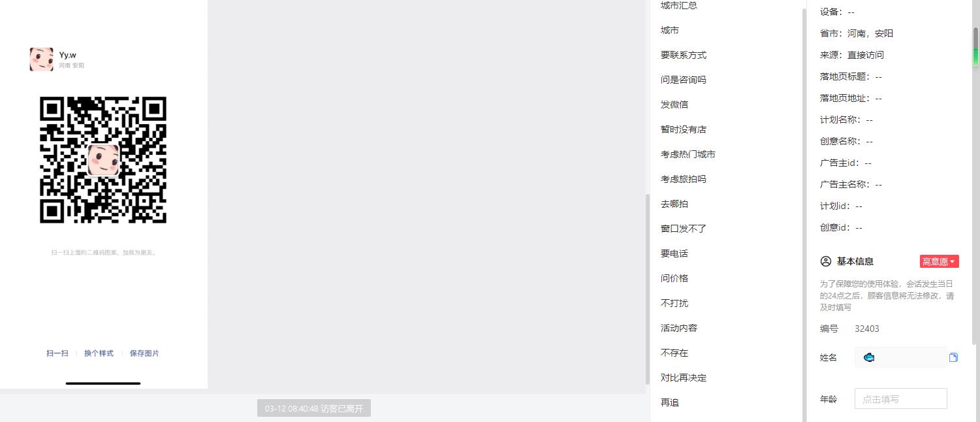Click the 创意名称 info row

(x=846, y=141)
